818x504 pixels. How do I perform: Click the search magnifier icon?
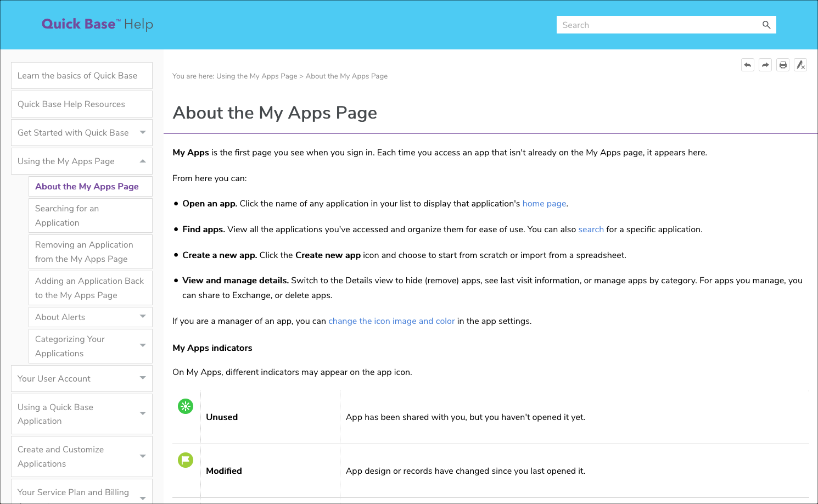click(766, 25)
